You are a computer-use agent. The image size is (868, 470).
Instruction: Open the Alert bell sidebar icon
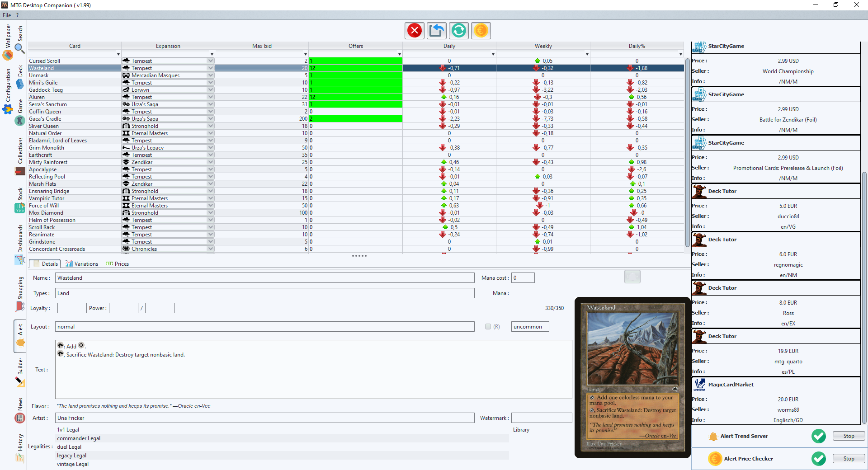coord(20,343)
